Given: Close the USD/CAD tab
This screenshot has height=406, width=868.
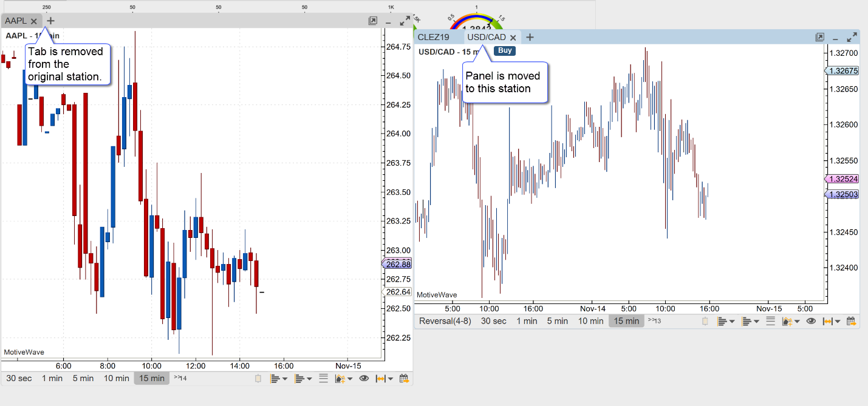Looking at the screenshot, I should tap(513, 38).
